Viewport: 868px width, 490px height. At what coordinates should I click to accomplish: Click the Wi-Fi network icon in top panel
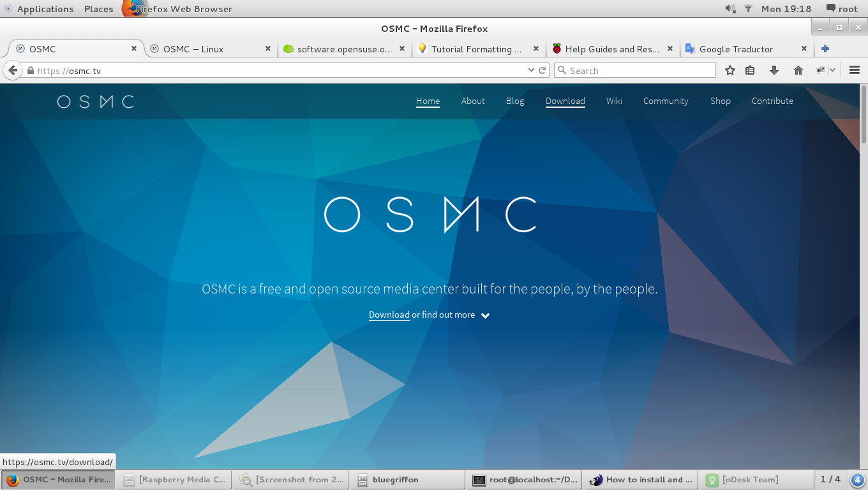[x=749, y=8]
